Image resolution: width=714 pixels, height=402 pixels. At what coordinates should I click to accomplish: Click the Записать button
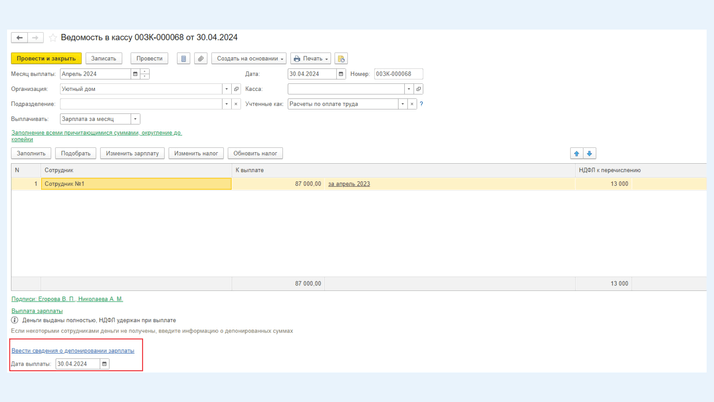(103, 58)
